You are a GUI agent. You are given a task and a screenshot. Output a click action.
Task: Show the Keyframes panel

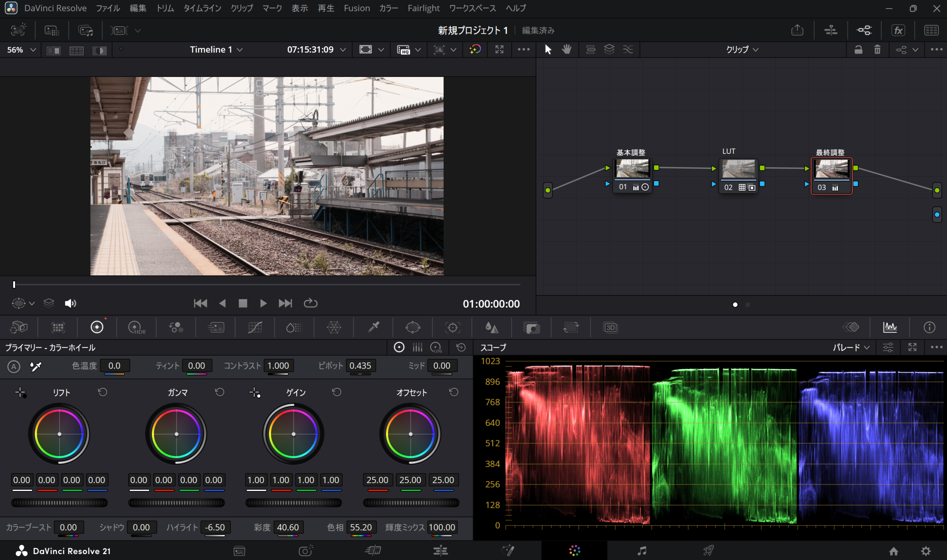pos(850,327)
